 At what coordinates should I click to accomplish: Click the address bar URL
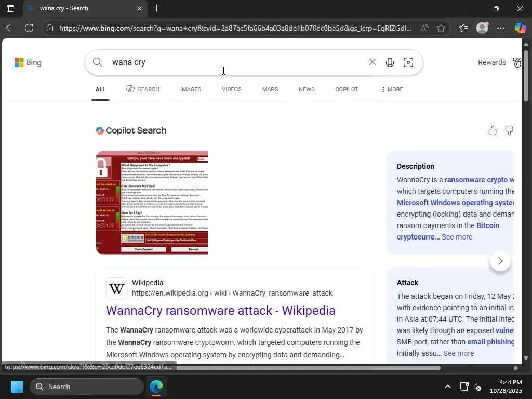[x=235, y=28]
